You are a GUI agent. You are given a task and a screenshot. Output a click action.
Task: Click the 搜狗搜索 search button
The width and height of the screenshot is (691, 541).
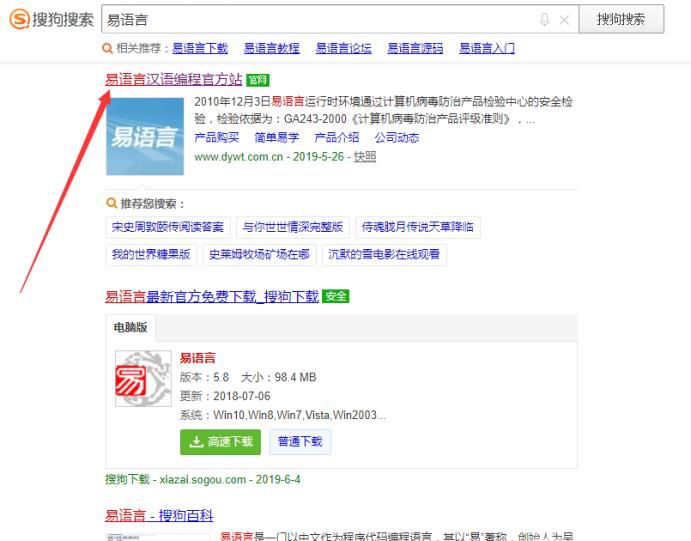pos(621,19)
